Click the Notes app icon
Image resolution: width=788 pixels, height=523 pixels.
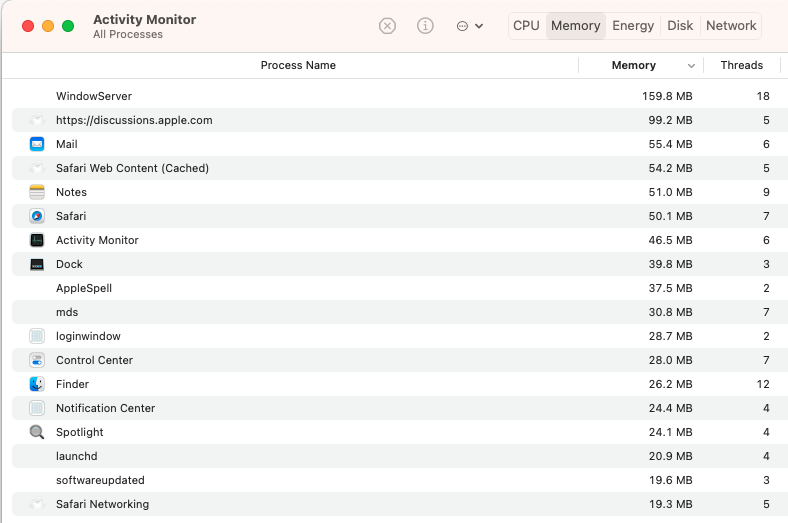[37, 192]
